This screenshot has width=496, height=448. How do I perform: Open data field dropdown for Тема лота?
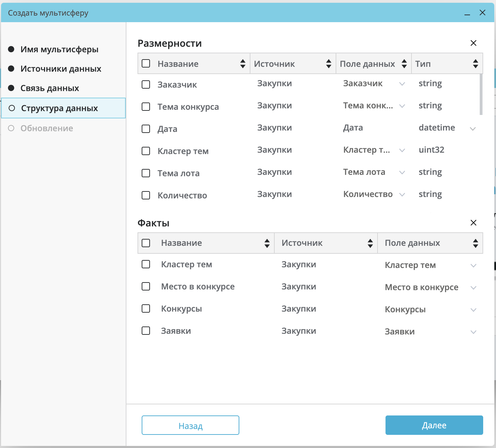pos(402,172)
